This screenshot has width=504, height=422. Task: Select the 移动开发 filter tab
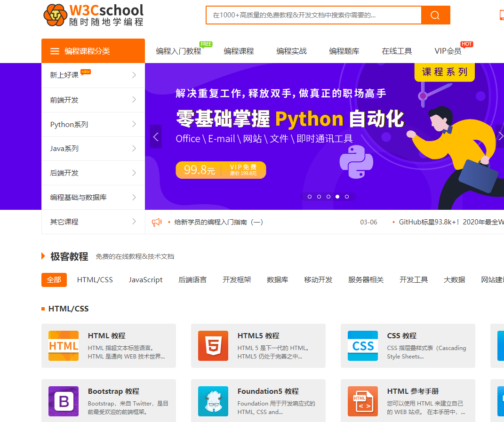click(318, 279)
